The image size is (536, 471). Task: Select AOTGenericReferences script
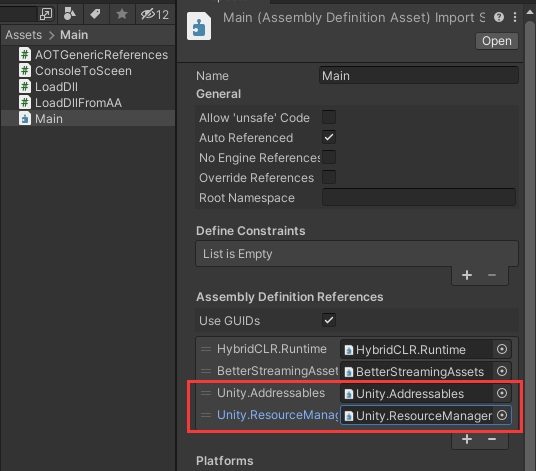[88, 55]
